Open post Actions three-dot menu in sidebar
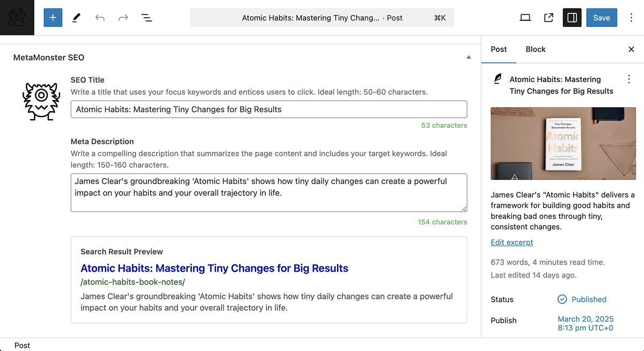The width and height of the screenshot is (644, 351). 629,79
